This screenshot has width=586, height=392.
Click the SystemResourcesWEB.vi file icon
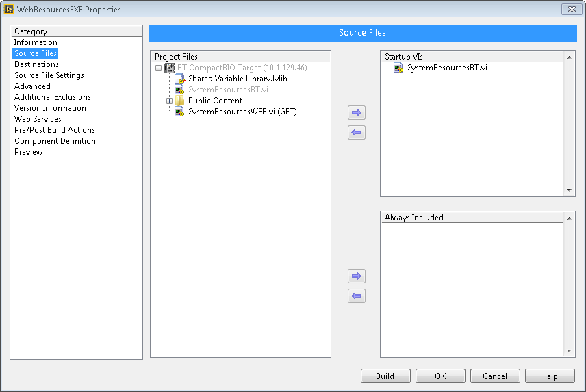click(180, 112)
